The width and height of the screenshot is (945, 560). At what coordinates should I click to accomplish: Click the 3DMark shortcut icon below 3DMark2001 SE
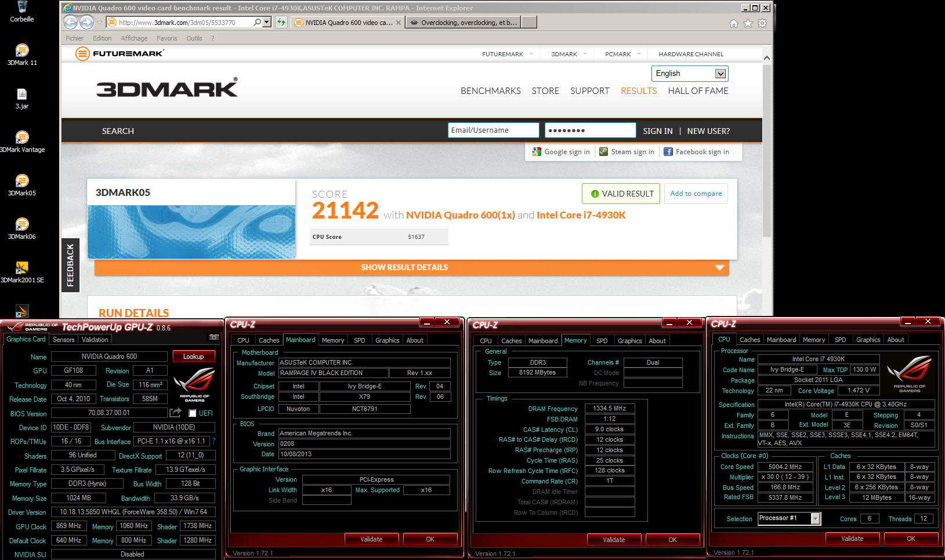tap(22, 311)
